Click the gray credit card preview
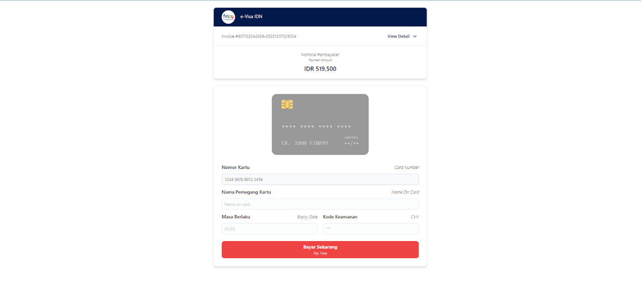This screenshot has height=295, width=644. pos(320,124)
